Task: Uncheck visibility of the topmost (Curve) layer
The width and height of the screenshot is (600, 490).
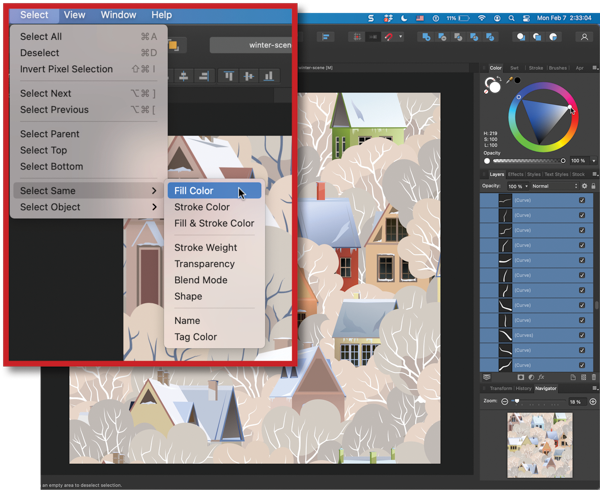Action: (582, 200)
